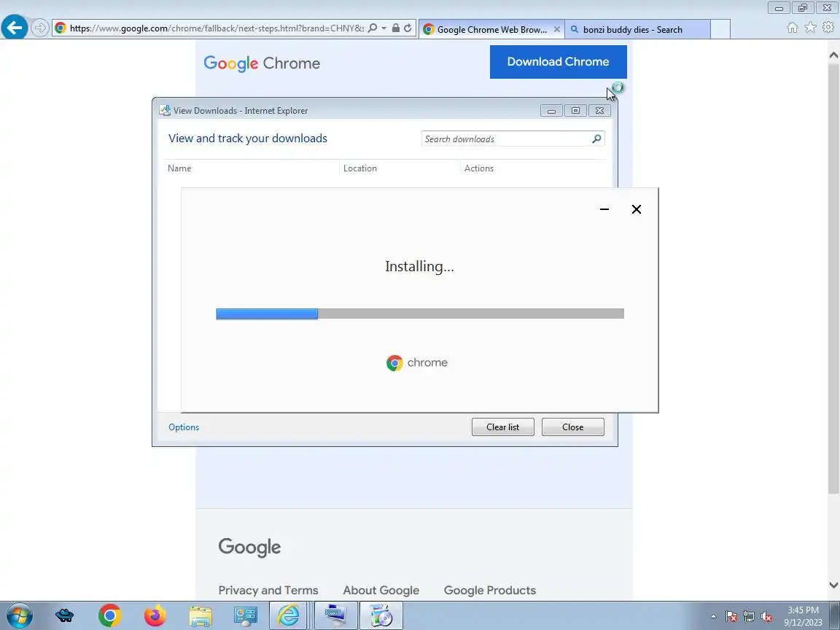Image resolution: width=840 pixels, height=630 pixels.
Task: Click the page scrollbar up arrow
Action: (x=833, y=55)
